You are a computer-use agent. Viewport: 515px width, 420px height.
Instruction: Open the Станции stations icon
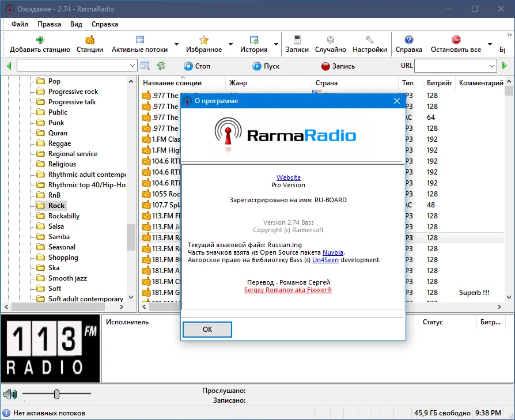[90, 40]
